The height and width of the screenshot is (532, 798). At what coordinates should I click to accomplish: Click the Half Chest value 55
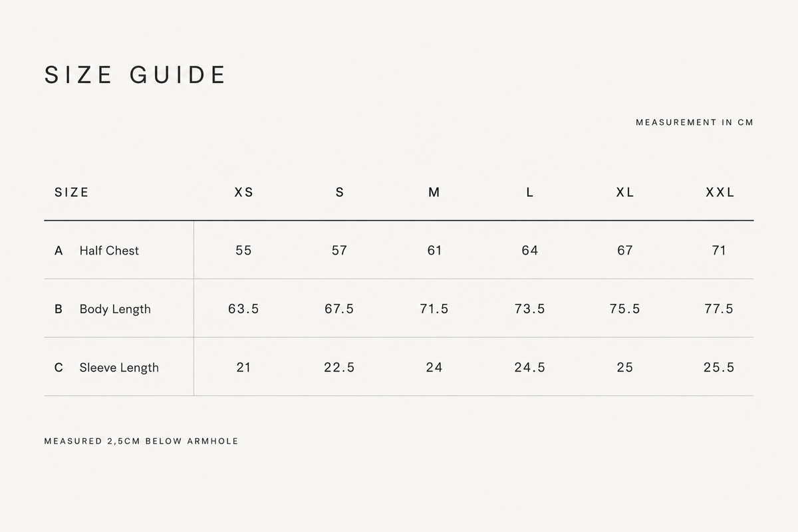[x=244, y=251]
